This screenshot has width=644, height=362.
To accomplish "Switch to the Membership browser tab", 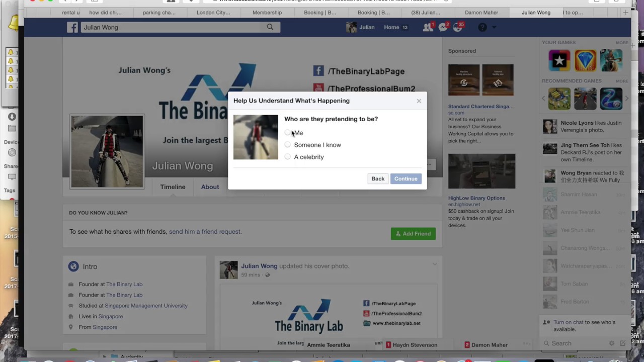I will pyautogui.click(x=267, y=13).
